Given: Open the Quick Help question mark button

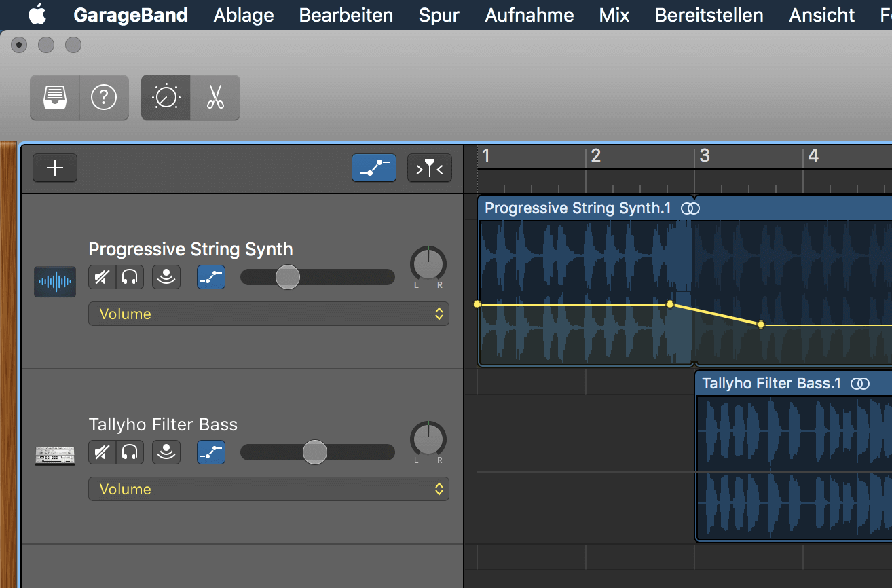Looking at the screenshot, I should (104, 98).
